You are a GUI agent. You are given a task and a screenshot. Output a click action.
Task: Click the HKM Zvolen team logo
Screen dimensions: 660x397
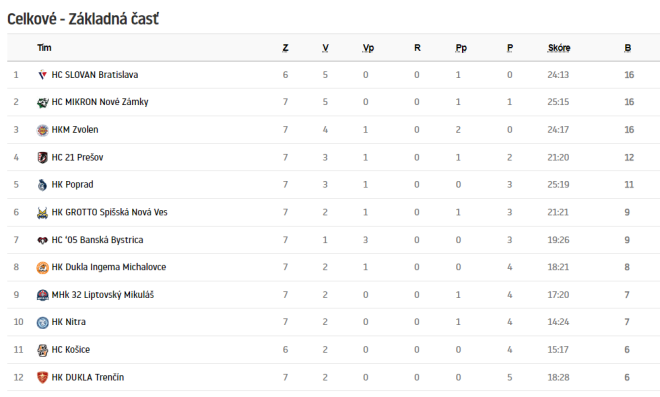(42, 130)
